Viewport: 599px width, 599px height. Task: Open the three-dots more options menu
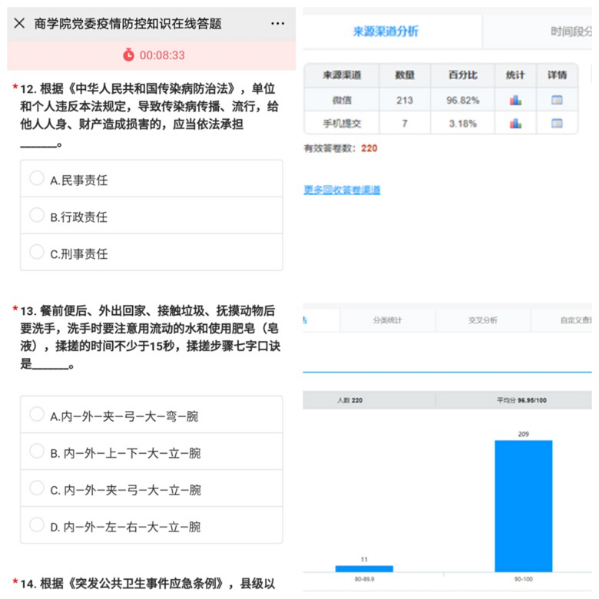277,23
